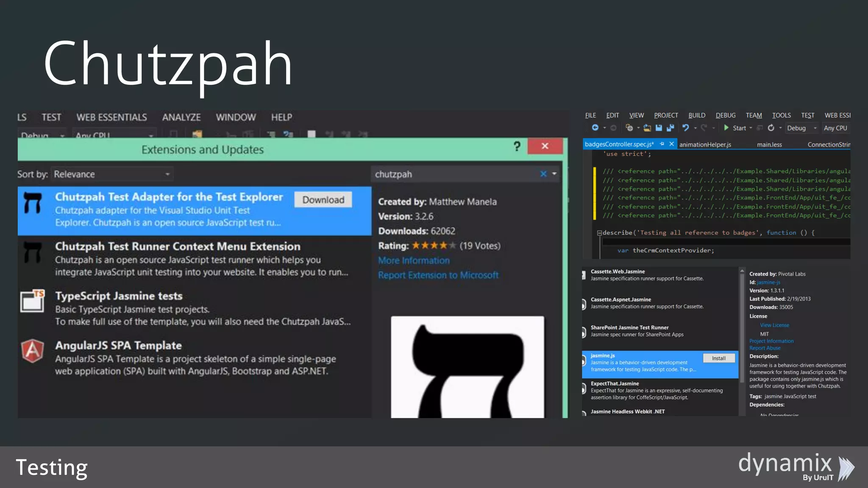Expand the Navigate Backward dropdown arrow
868x488 pixels.
click(604, 128)
